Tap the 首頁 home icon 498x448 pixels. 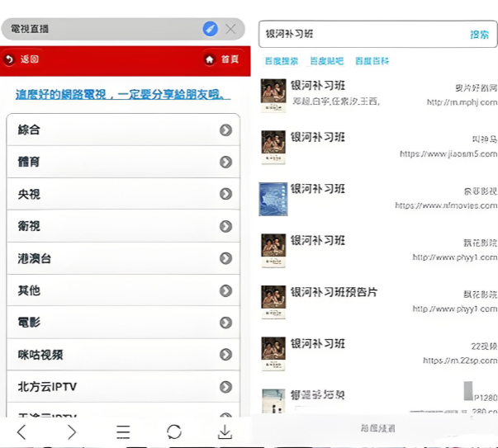point(209,59)
